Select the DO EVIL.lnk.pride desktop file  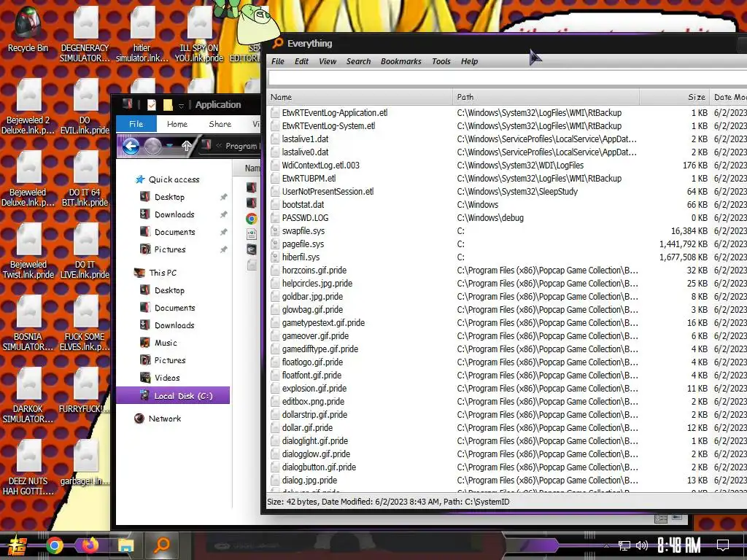85,106
